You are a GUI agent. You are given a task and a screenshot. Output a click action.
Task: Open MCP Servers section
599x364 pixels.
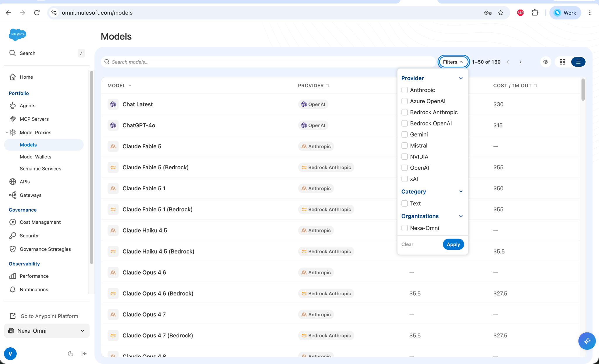[x=34, y=119]
